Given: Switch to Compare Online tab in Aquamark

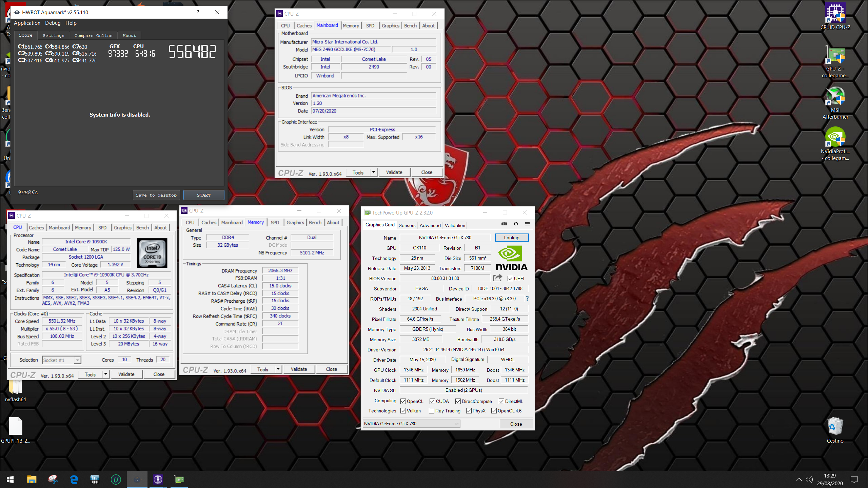Looking at the screenshot, I should [x=94, y=36].
